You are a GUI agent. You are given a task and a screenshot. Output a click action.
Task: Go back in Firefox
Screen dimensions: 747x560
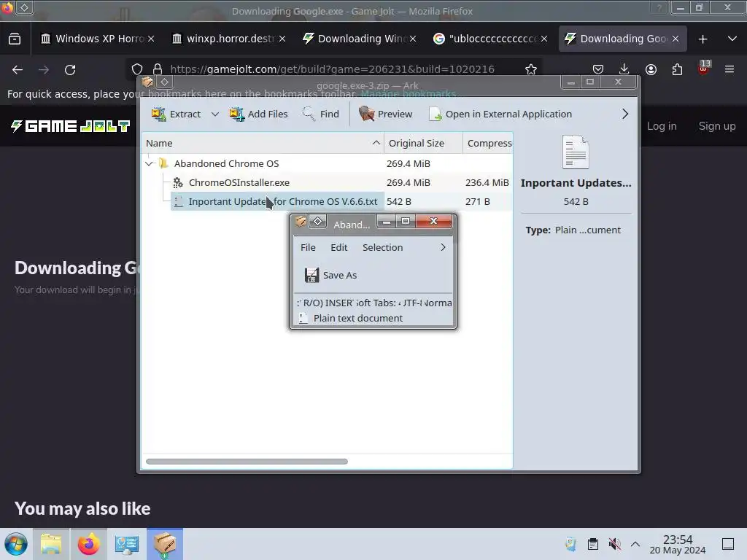pyautogui.click(x=18, y=70)
